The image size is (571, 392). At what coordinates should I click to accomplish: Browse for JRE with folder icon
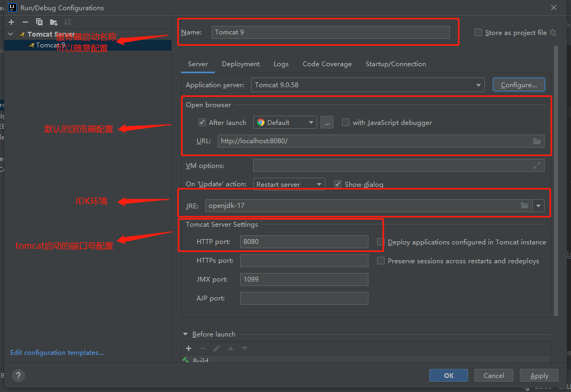point(524,206)
